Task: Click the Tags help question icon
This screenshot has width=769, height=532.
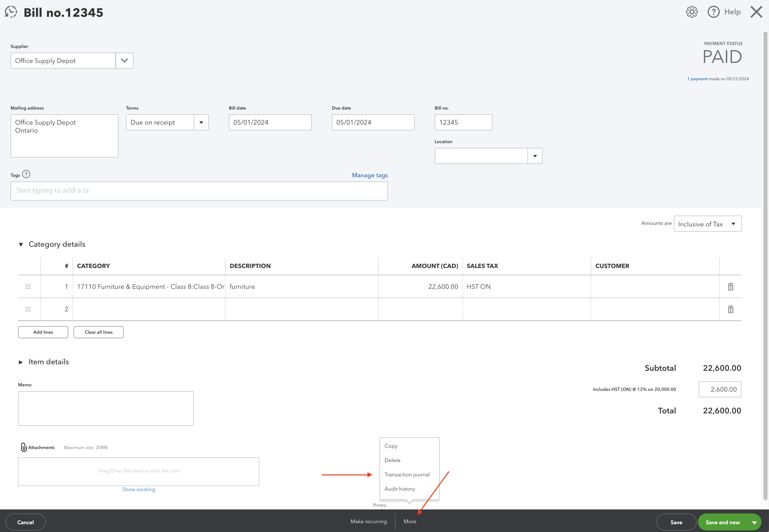Action: coord(26,174)
